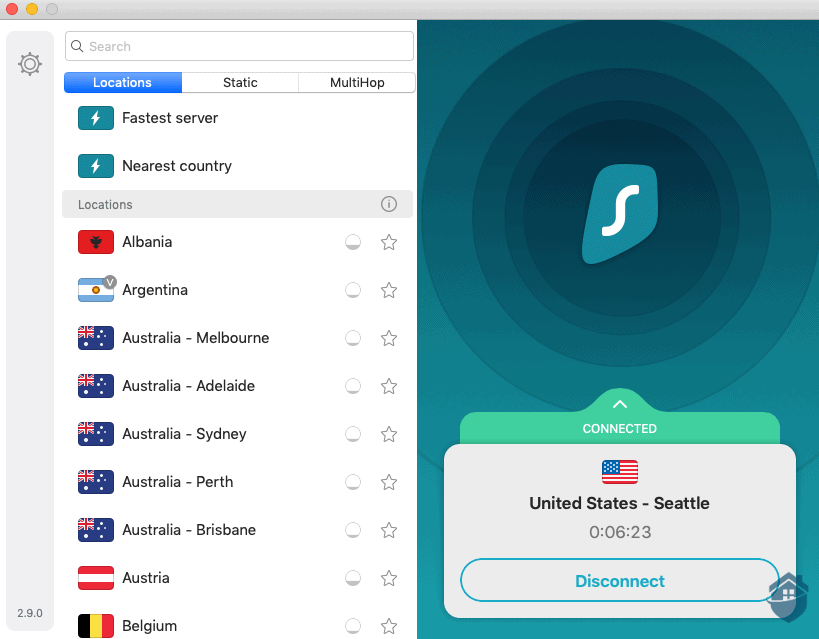Switch to the MultiHop tab

[x=357, y=83]
